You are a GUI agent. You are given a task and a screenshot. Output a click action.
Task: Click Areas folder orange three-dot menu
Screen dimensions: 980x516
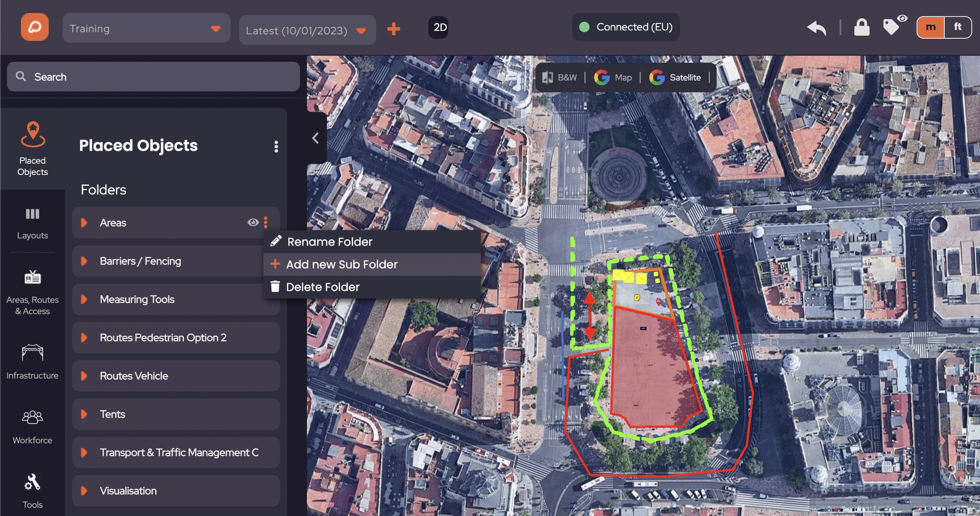click(266, 222)
